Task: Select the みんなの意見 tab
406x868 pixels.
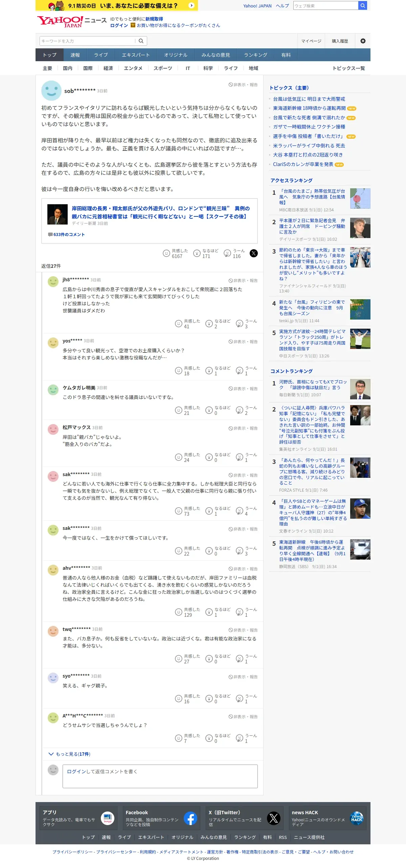Action: click(x=216, y=55)
